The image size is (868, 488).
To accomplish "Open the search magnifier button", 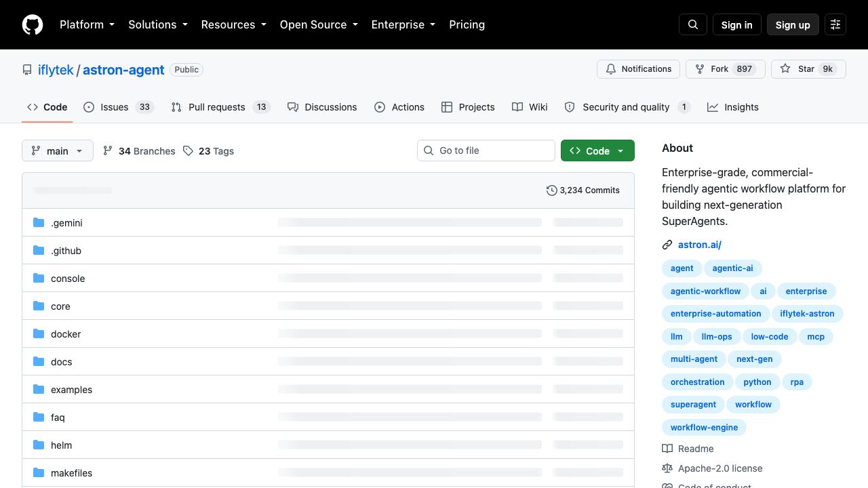I will (693, 24).
